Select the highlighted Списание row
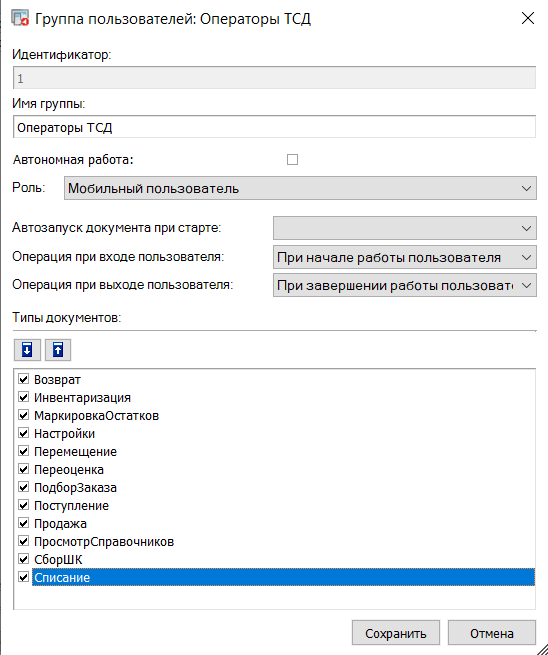Viewport: 548px width, 655px height. pos(283,577)
